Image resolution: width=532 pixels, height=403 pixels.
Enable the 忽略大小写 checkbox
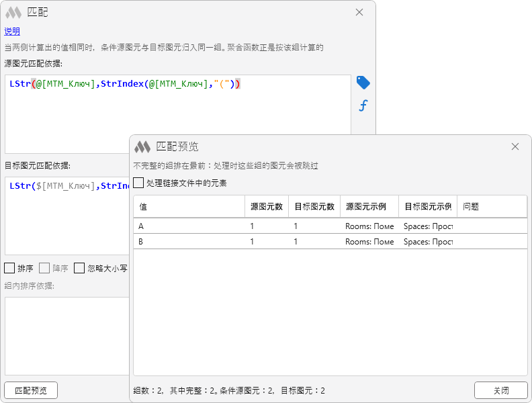click(79, 268)
